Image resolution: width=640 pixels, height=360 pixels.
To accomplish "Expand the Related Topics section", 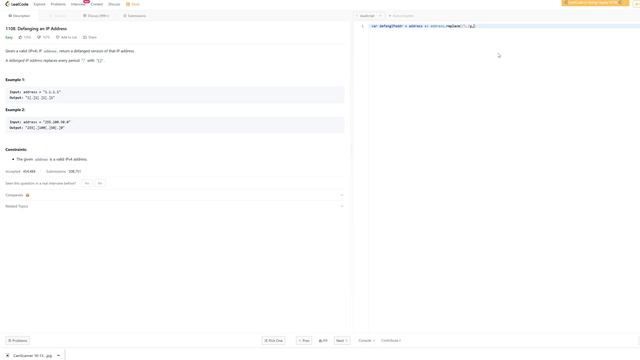I will pos(174,206).
